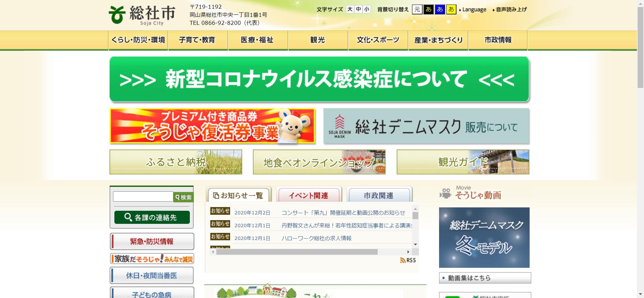
Task: Open the 文化・スポーツ menu
Action: [x=378, y=40]
